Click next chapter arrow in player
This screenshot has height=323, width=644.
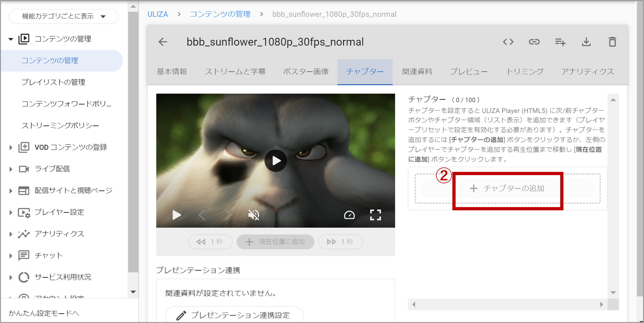(228, 215)
